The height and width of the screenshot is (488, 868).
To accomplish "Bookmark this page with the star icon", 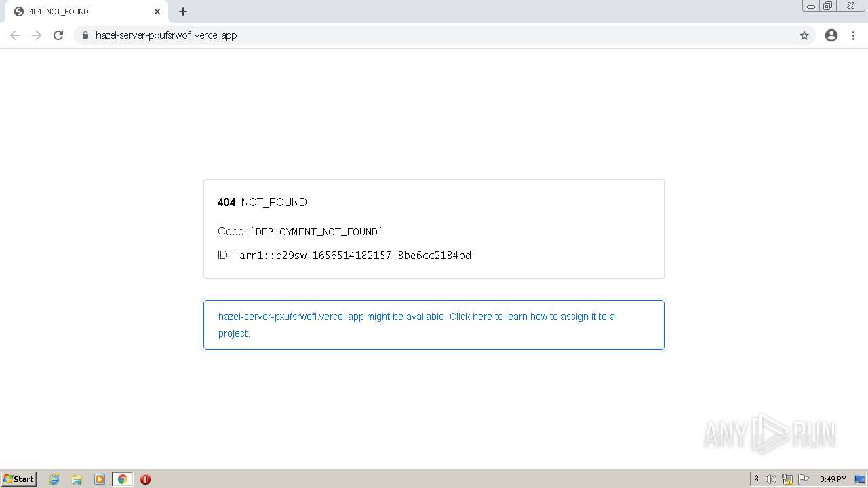I will point(804,35).
